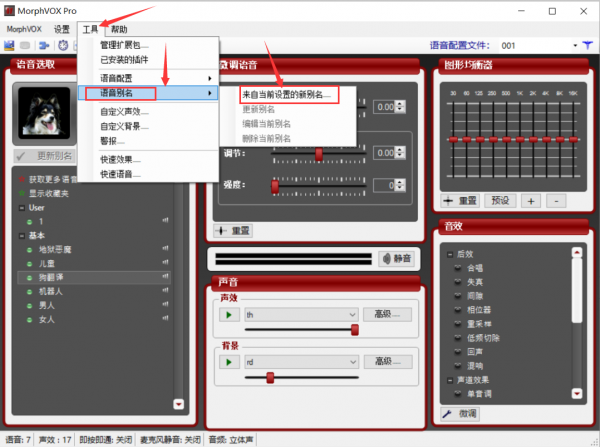The width and height of the screenshot is (600, 447).
Task: Select 管理扩展包 menu entry
Action: pyautogui.click(x=148, y=45)
